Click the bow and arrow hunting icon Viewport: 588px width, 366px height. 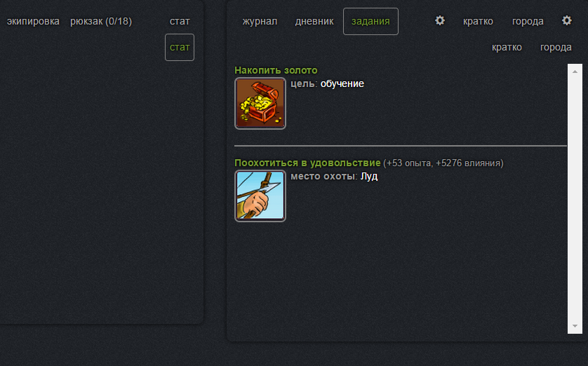click(x=260, y=196)
